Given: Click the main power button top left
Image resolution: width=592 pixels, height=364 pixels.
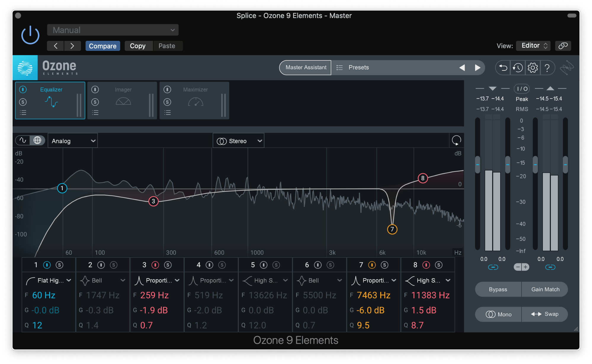Looking at the screenshot, I should click(x=30, y=35).
